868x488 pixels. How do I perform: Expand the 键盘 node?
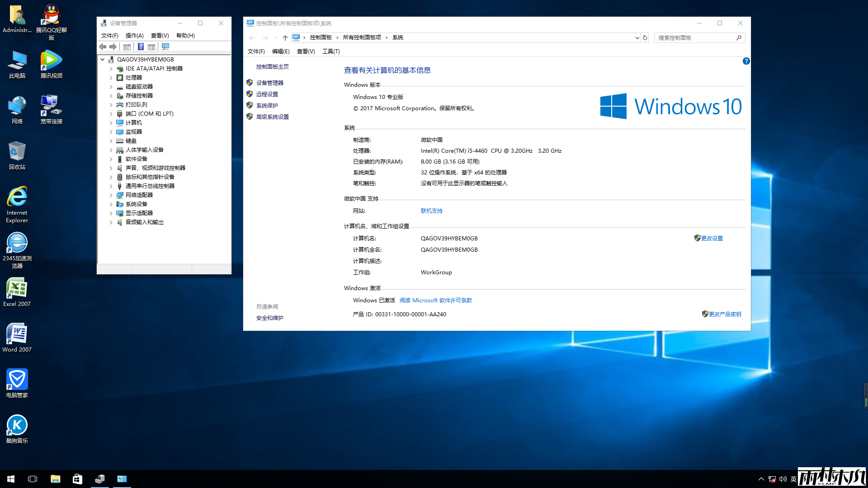click(111, 141)
